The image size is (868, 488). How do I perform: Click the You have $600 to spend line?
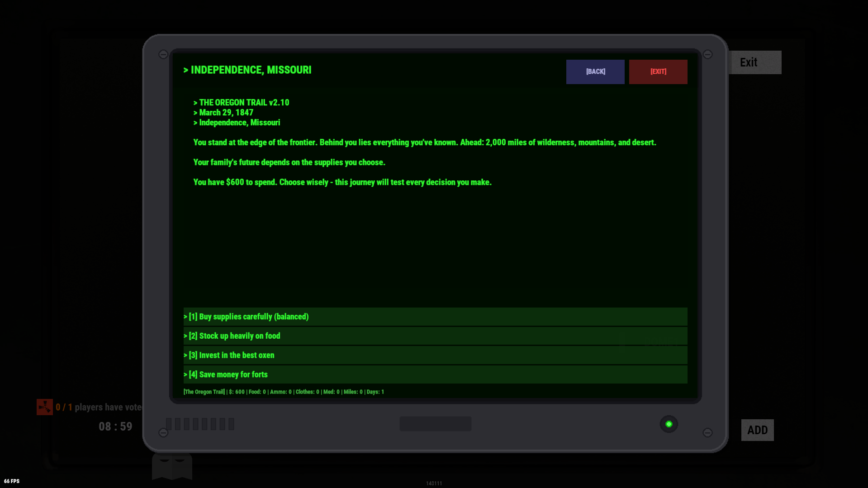pos(342,182)
